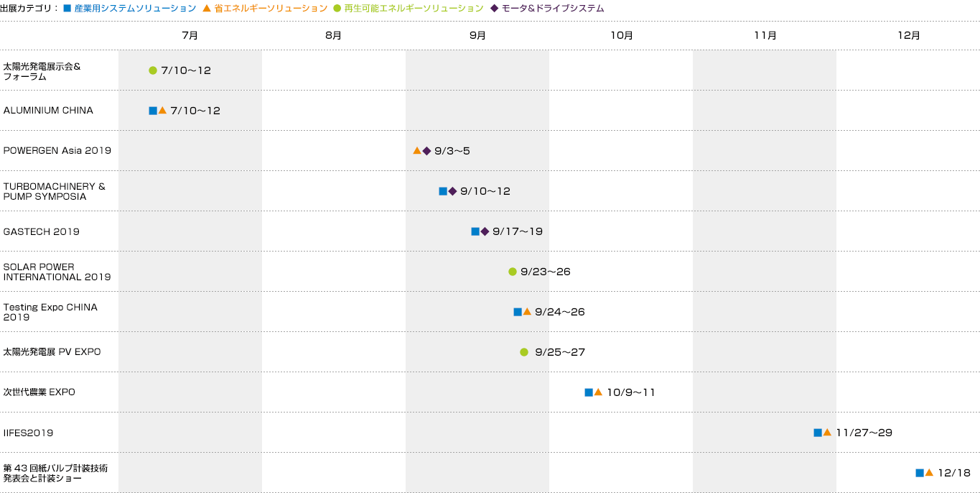Screen dimensions: 980x493
Task: Select the ALUMINIUM CHINA row label
Action: (48, 111)
